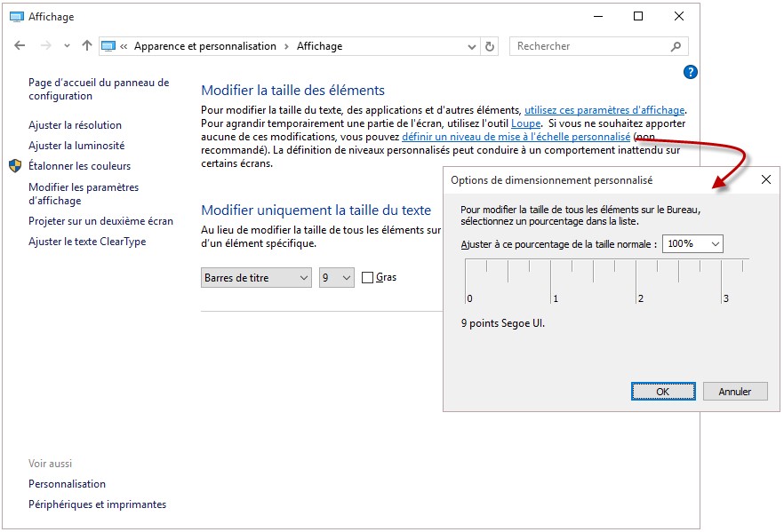
Task: Click the up one level arrow
Action: pos(86,46)
